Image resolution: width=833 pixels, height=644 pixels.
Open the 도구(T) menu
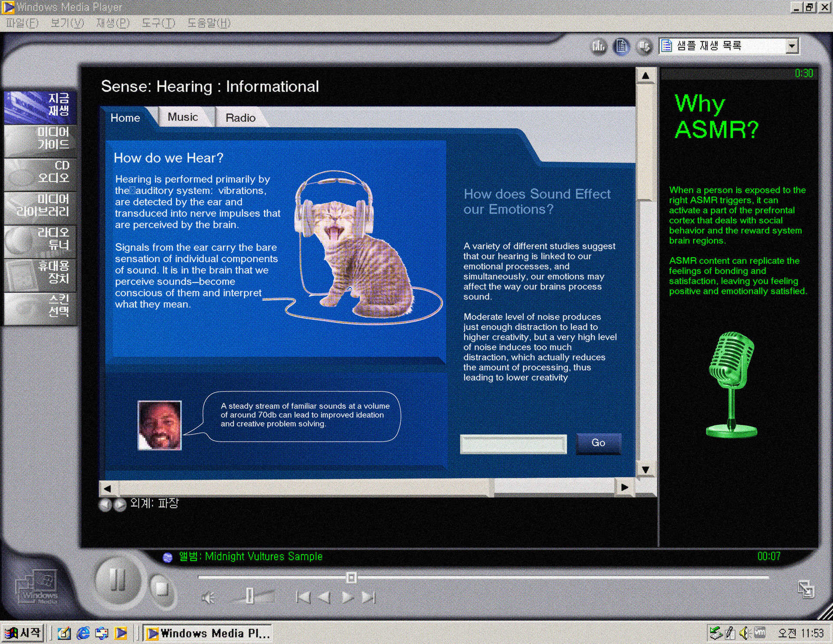click(x=158, y=23)
